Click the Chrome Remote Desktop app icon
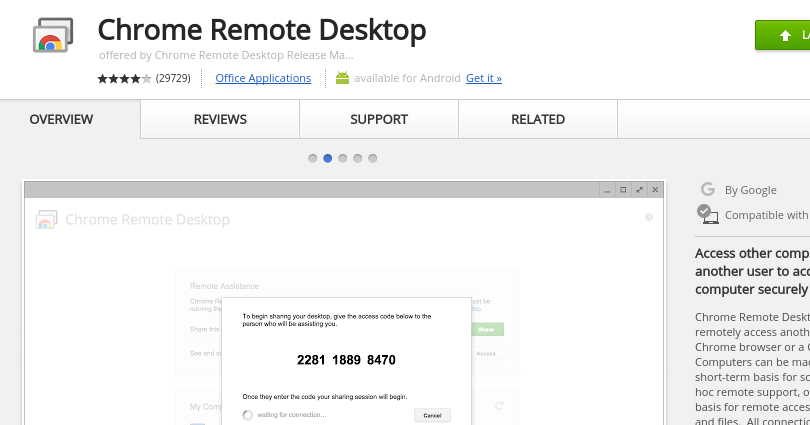 click(x=53, y=35)
